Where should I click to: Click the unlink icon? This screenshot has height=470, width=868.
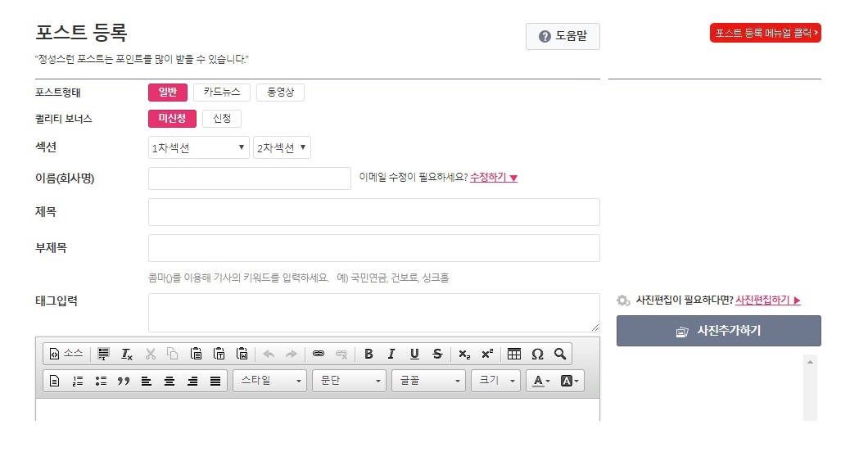coord(341,354)
